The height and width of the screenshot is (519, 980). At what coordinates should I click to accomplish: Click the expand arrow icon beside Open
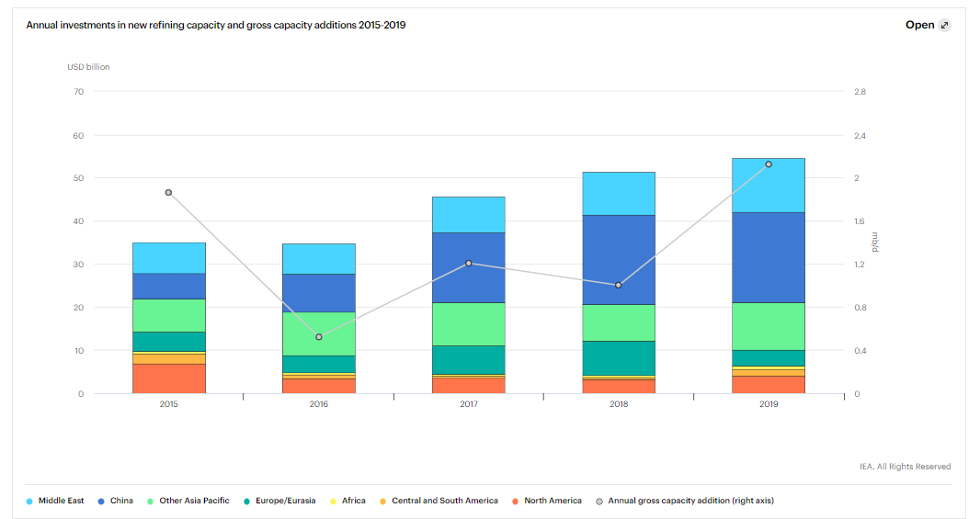944,25
